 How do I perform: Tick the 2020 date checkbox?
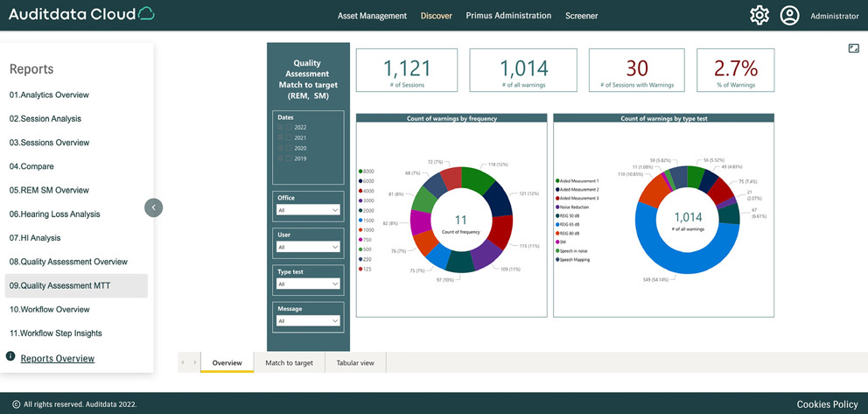pyautogui.click(x=289, y=148)
